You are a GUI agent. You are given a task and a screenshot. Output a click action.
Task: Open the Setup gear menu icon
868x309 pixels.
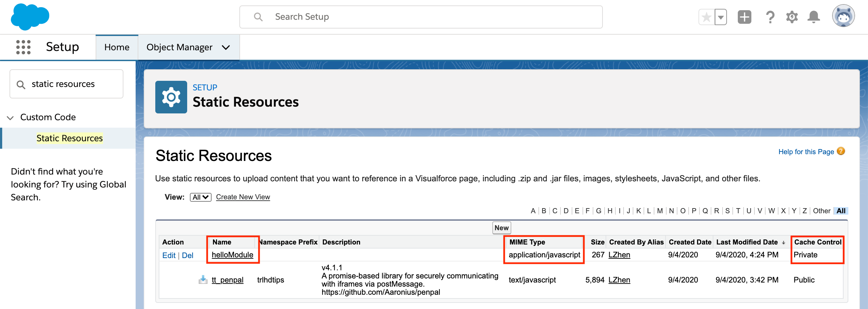792,17
